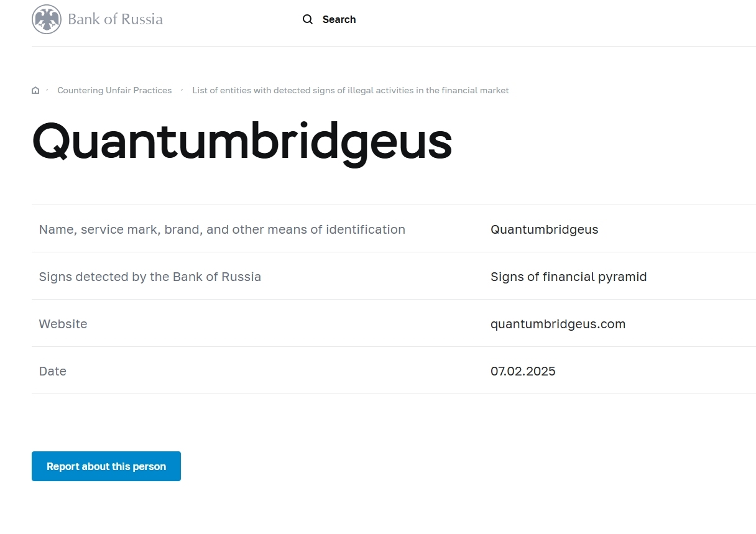
Task: Click the search magnifier icon
Action: 308,19
